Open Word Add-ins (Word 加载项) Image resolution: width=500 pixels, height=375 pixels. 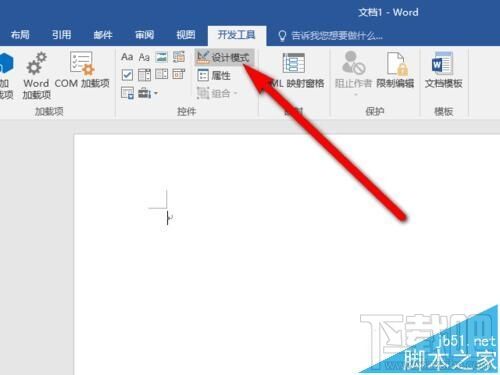36,75
